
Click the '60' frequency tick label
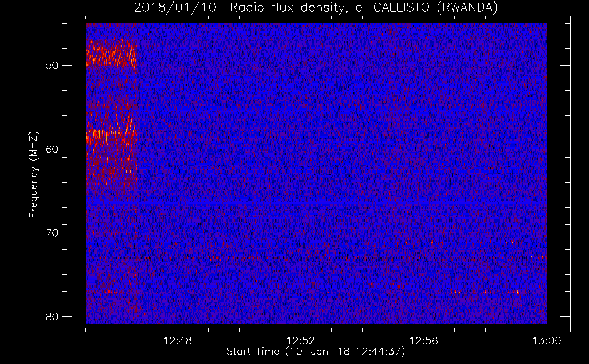pos(52,149)
